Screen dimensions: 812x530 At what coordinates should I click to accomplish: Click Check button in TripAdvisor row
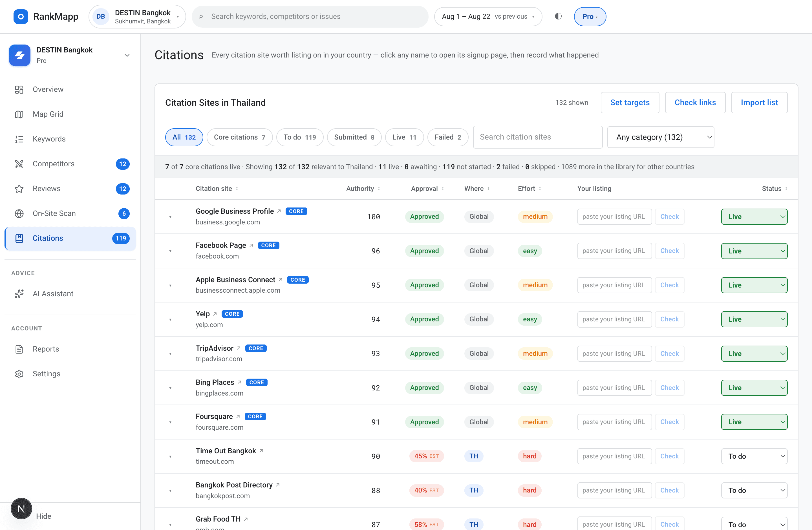pyautogui.click(x=669, y=354)
